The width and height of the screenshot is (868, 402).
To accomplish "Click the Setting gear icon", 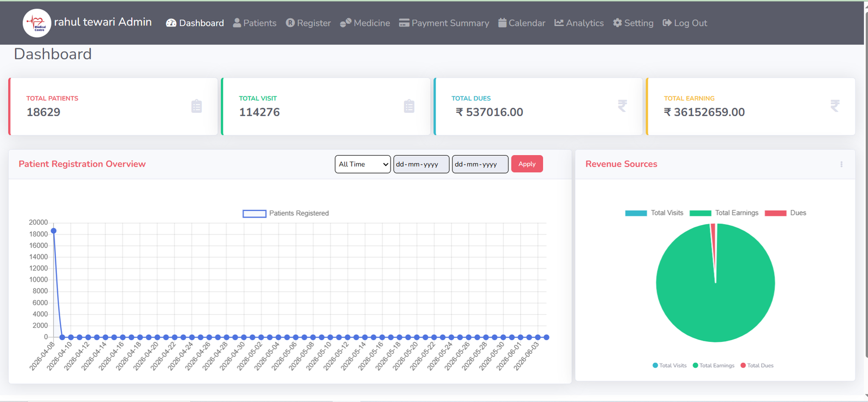I will (x=617, y=23).
